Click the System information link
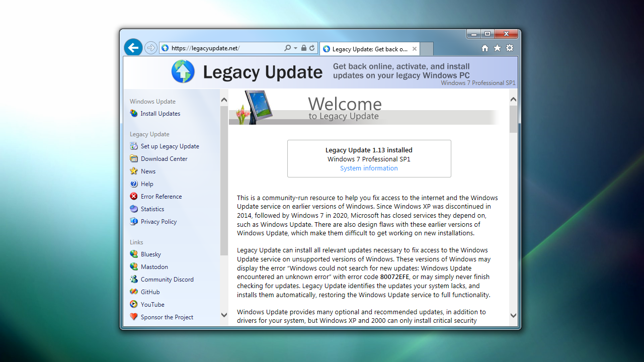Screen dimensions: 644x362 369,168
